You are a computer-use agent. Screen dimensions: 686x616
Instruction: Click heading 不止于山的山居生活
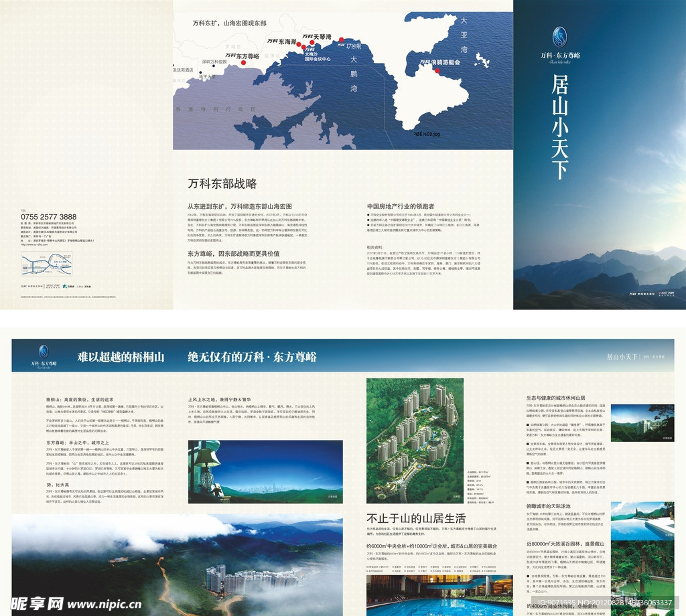pos(416,518)
